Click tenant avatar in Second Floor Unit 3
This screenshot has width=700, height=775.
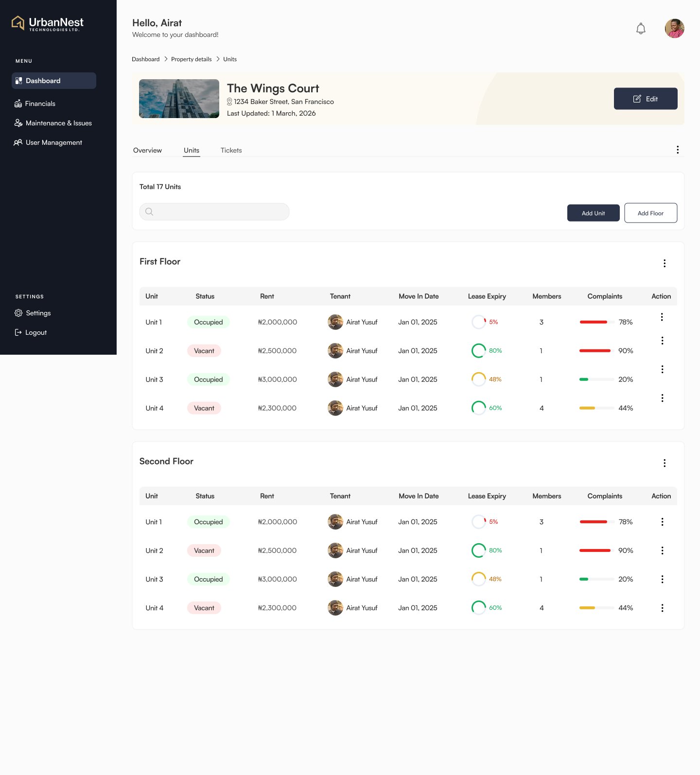click(335, 579)
